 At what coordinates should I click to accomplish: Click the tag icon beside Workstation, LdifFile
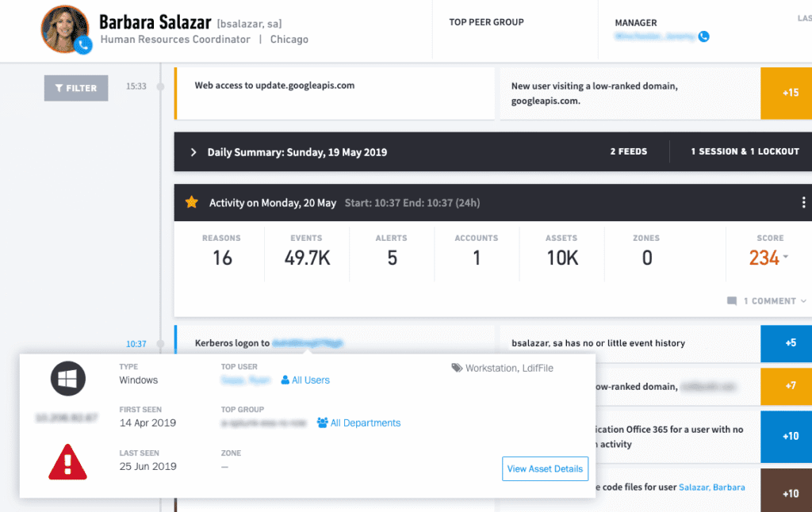[x=457, y=368]
